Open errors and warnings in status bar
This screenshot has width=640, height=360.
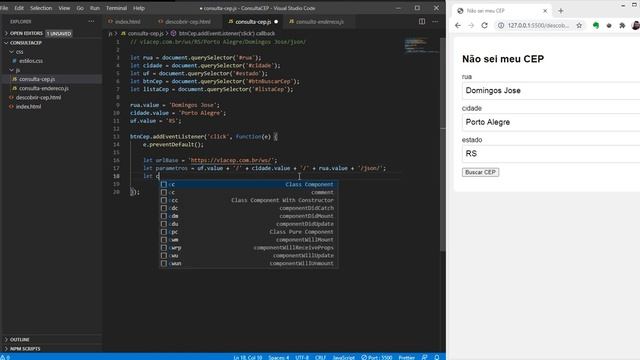(5, 357)
